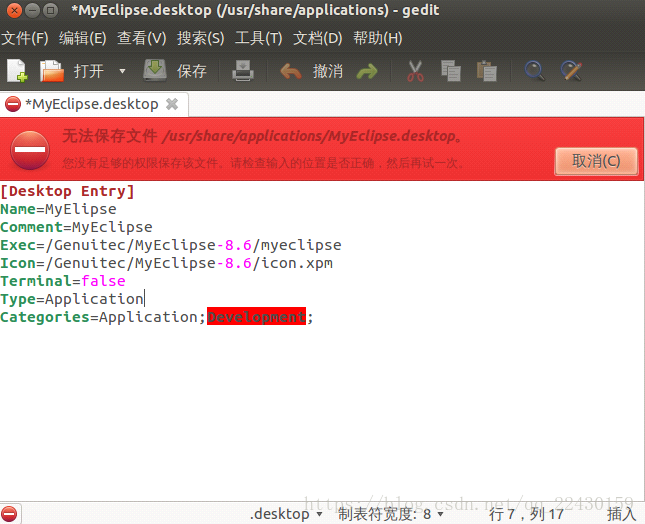Image resolution: width=645 pixels, height=524 pixels.
Task: Close the MyEclipse.desktop tab
Action: click(x=172, y=104)
